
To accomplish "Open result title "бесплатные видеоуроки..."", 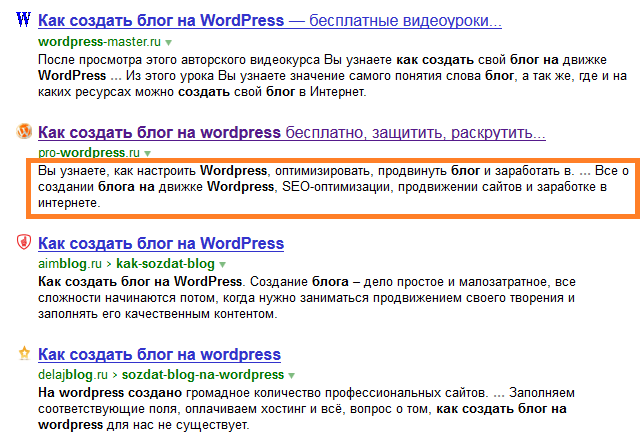I will click(405, 21).
